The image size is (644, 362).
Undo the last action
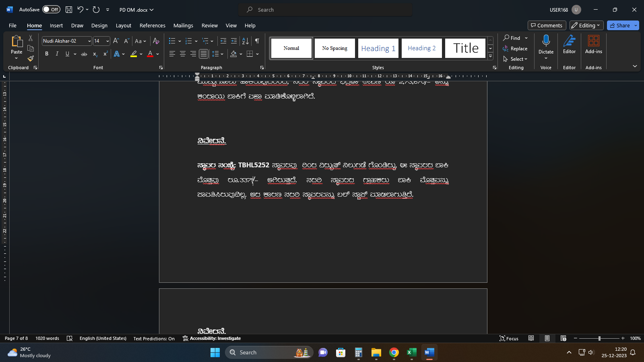tap(80, 10)
